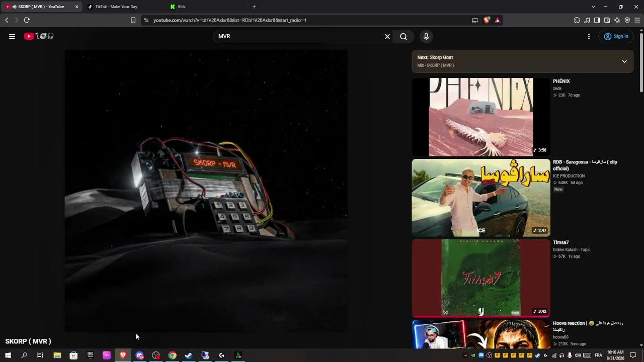Select the SKORP ( MVR ) - YouTube tab

click(41, 7)
